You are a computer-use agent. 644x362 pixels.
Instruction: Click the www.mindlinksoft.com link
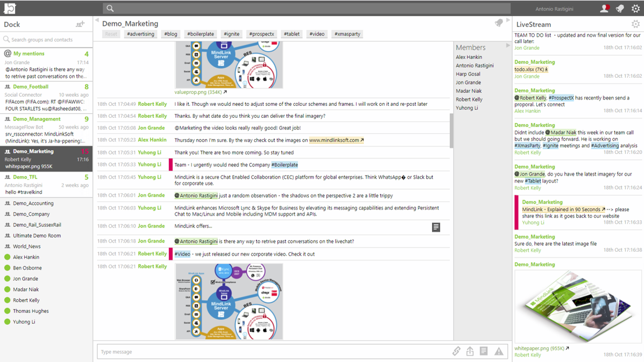(x=336, y=140)
